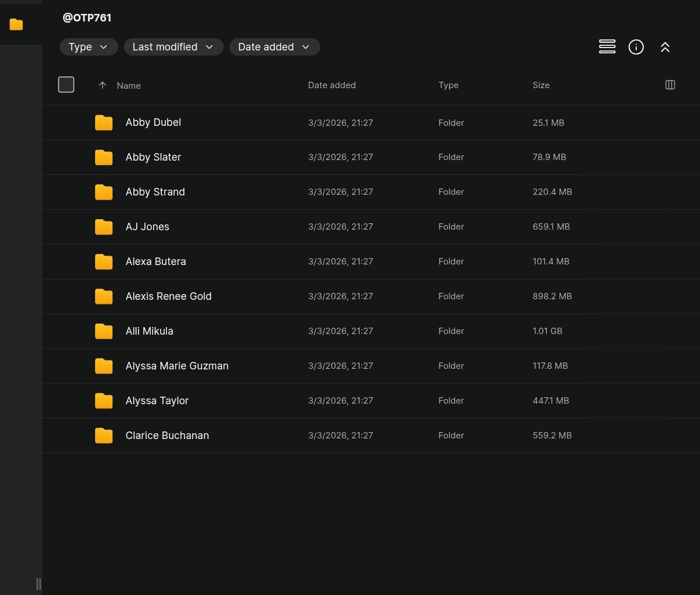Click the sidebar resize handle
700x595 pixels.
click(38, 583)
